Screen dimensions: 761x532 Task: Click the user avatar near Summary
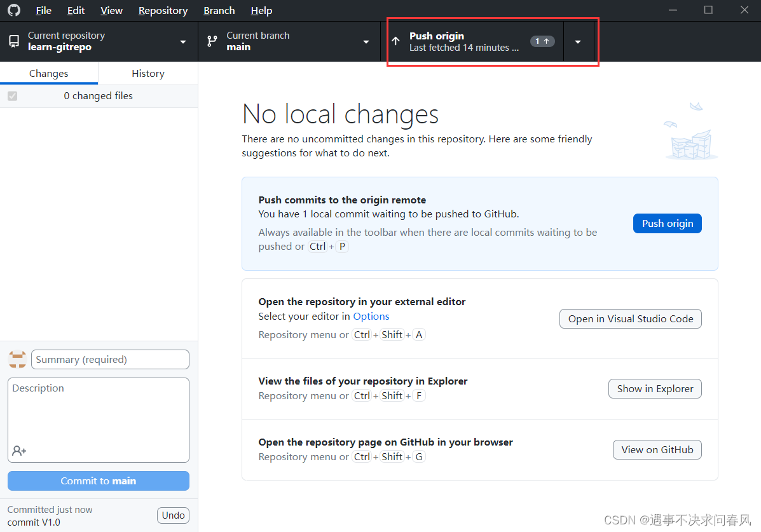pyautogui.click(x=17, y=359)
